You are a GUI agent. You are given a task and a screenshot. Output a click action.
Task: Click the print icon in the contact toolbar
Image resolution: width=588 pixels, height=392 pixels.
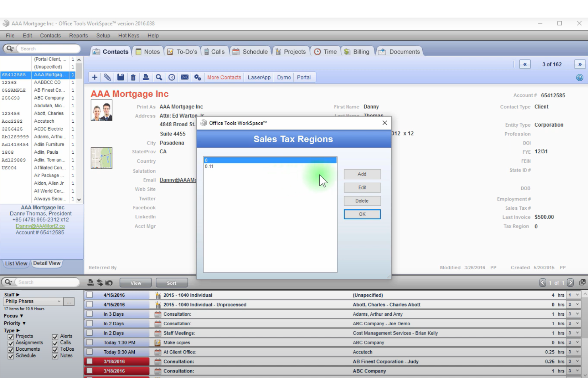(146, 77)
